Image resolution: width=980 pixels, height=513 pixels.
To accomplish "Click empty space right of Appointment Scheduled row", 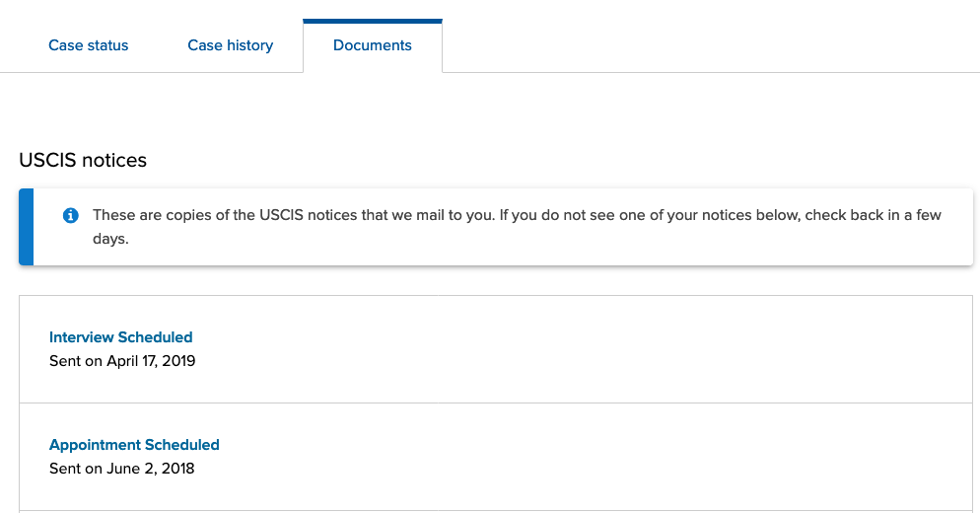I will coord(641,457).
